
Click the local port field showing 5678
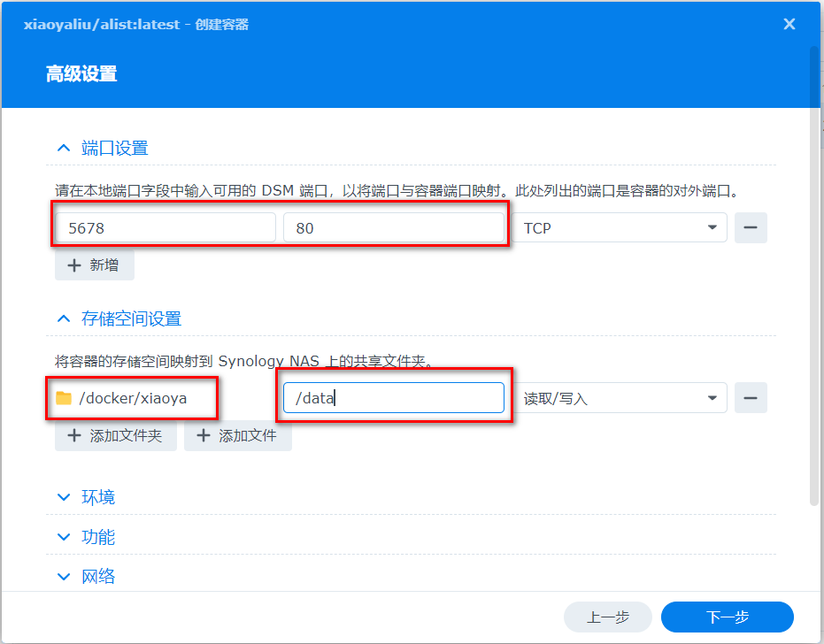point(166,228)
